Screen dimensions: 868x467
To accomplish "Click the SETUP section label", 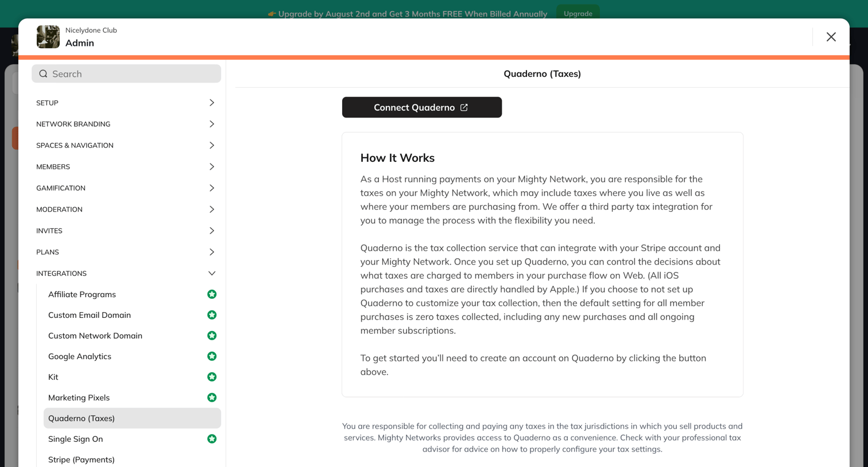I will coord(47,103).
